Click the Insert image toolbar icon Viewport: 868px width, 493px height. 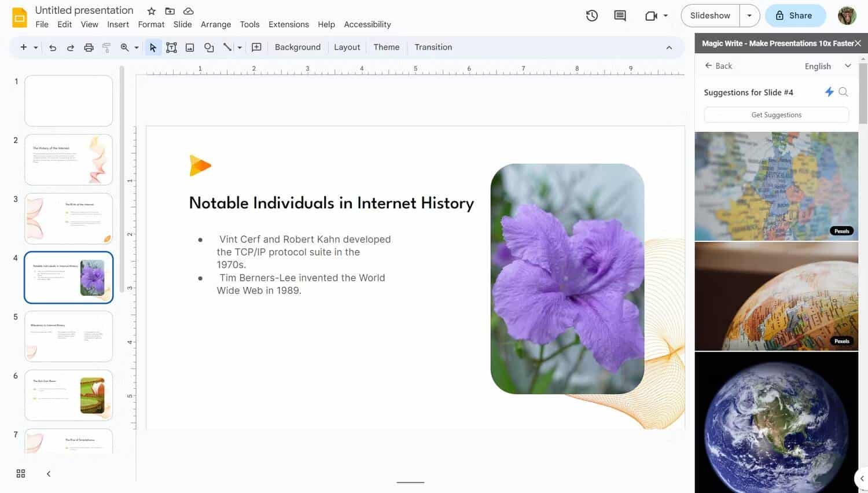coord(190,47)
